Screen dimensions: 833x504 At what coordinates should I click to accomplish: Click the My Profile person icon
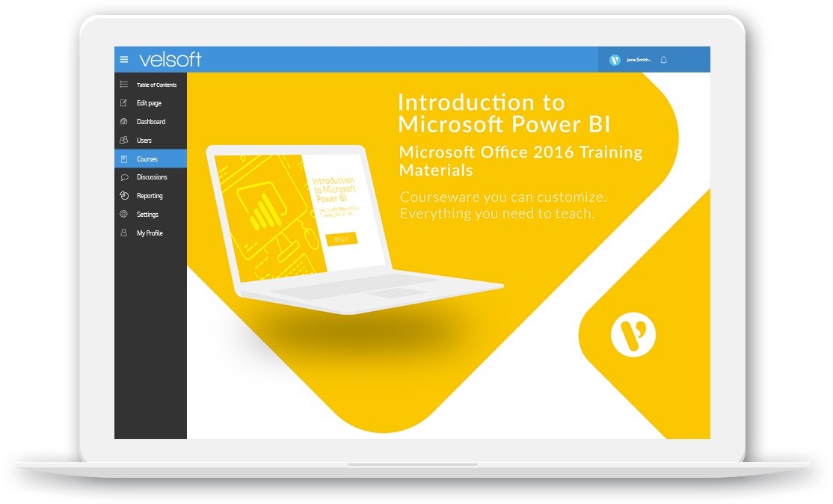tap(124, 233)
